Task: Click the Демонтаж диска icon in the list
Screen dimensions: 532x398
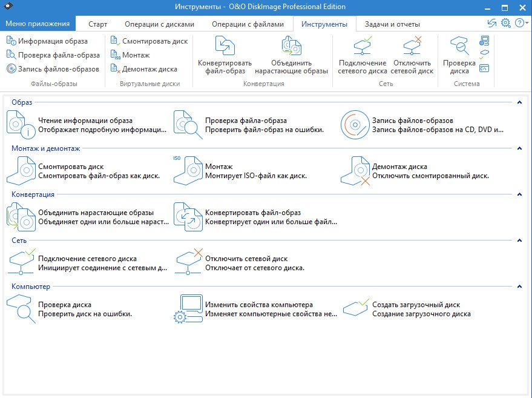Action: pos(355,171)
